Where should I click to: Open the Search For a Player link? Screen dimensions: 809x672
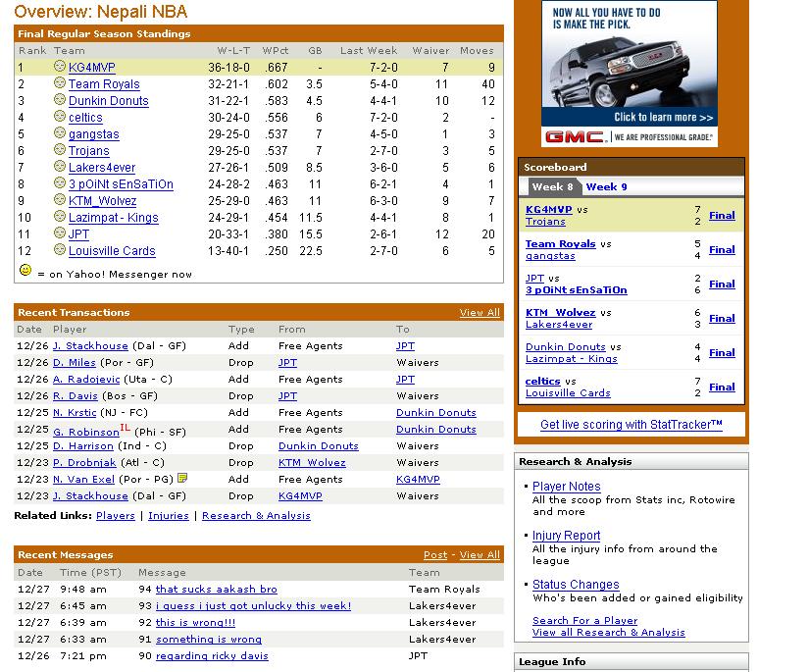point(584,620)
